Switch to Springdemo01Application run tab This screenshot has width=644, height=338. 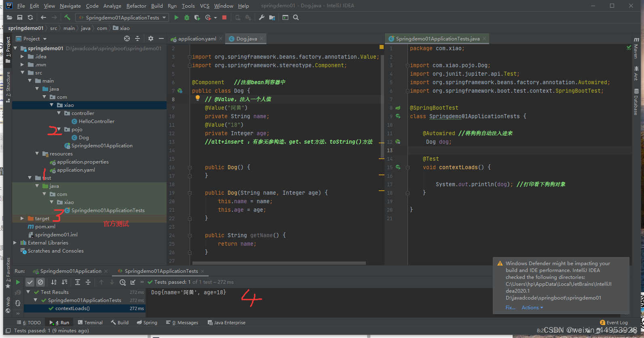(x=70, y=271)
